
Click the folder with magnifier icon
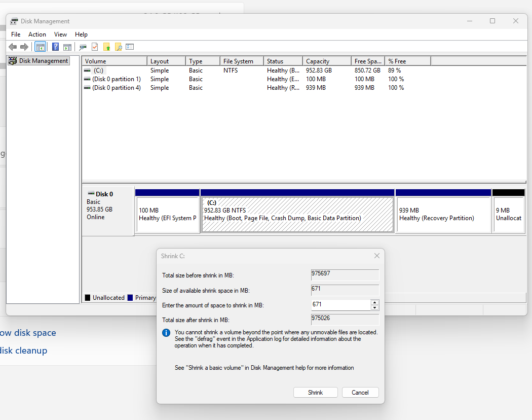(119, 47)
